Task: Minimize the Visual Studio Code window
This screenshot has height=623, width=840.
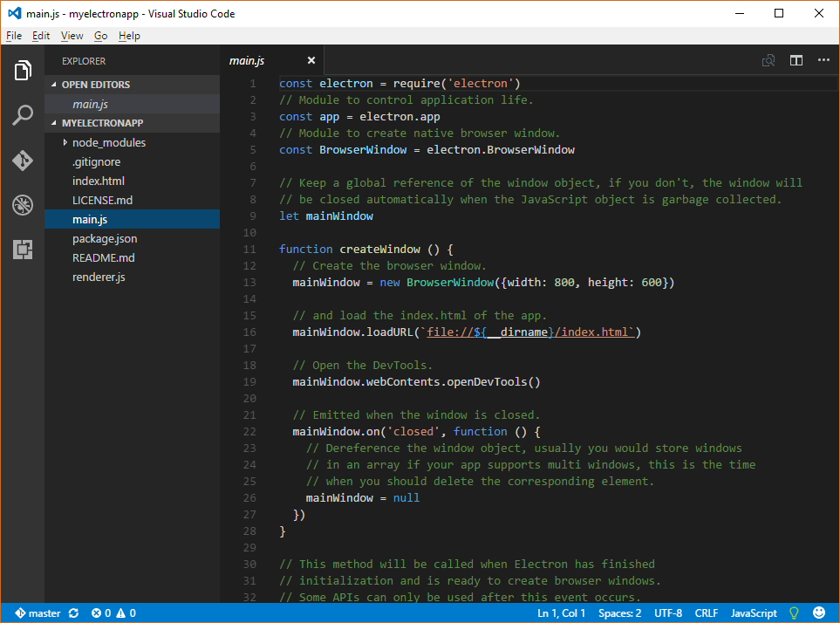Action: [740, 13]
